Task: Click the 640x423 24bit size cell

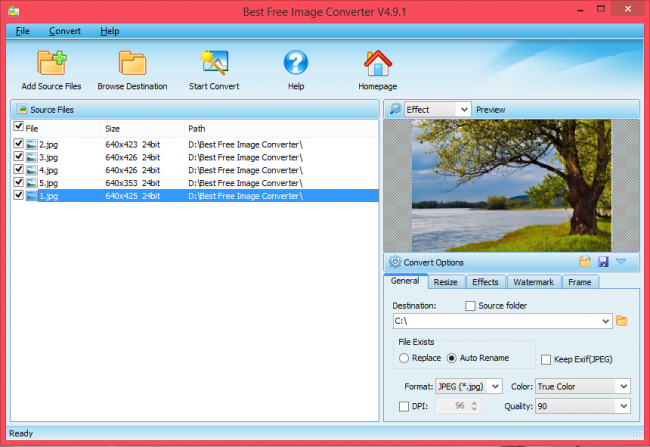Action: [133, 144]
